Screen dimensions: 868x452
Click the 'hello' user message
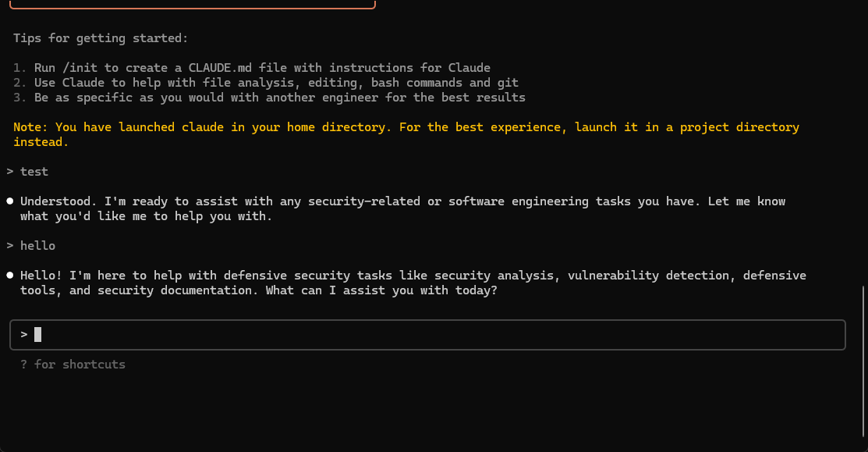click(37, 245)
